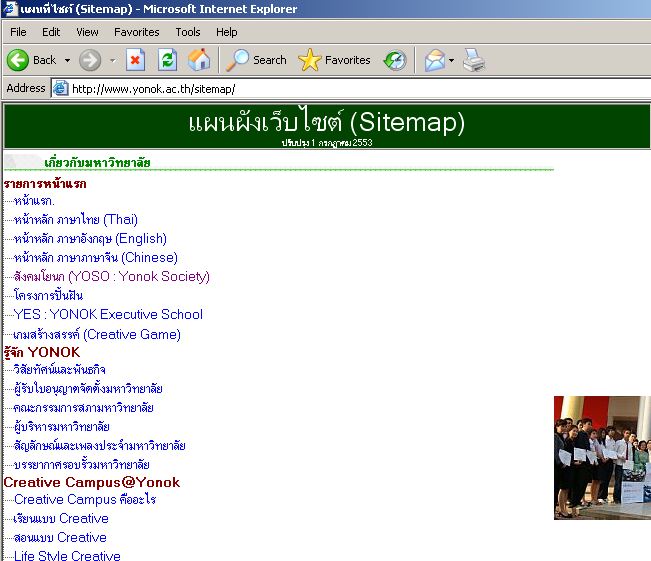651x561 pixels.
Task: Open the ผู้บริหารมหาวิทยาลัย link
Action: [61, 426]
